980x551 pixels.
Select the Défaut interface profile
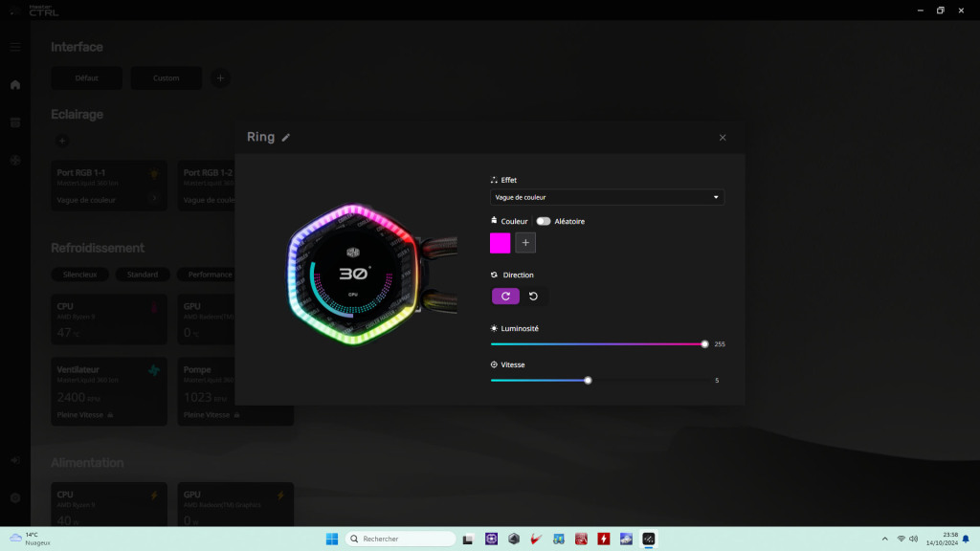click(87, 78)
